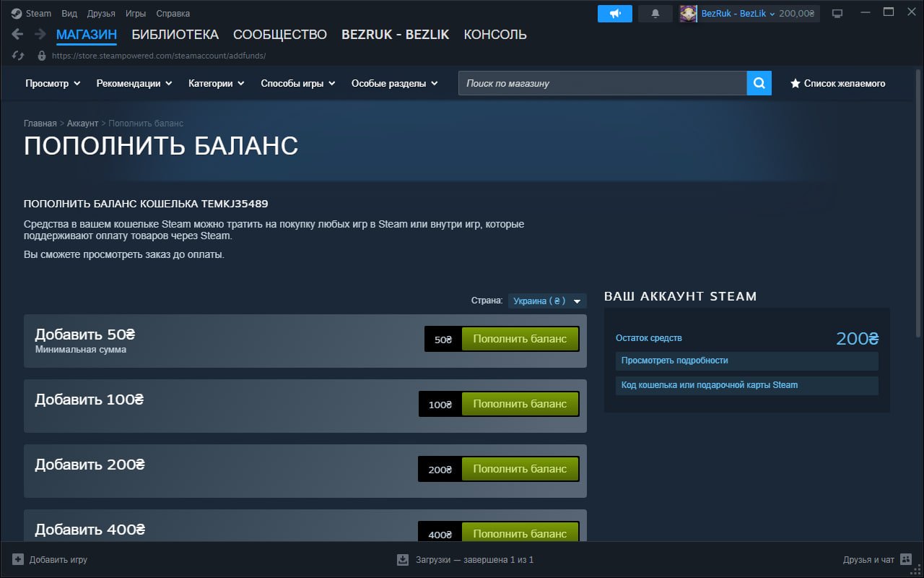This screenshot has height=578, width=924.
Task: Expand the Особые разделы menu
Action: (394, 83)
